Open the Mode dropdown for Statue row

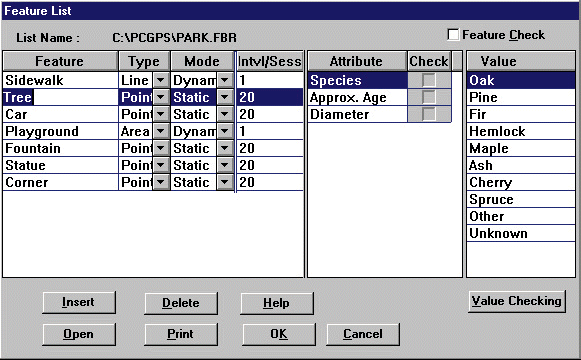pos(225,165)
